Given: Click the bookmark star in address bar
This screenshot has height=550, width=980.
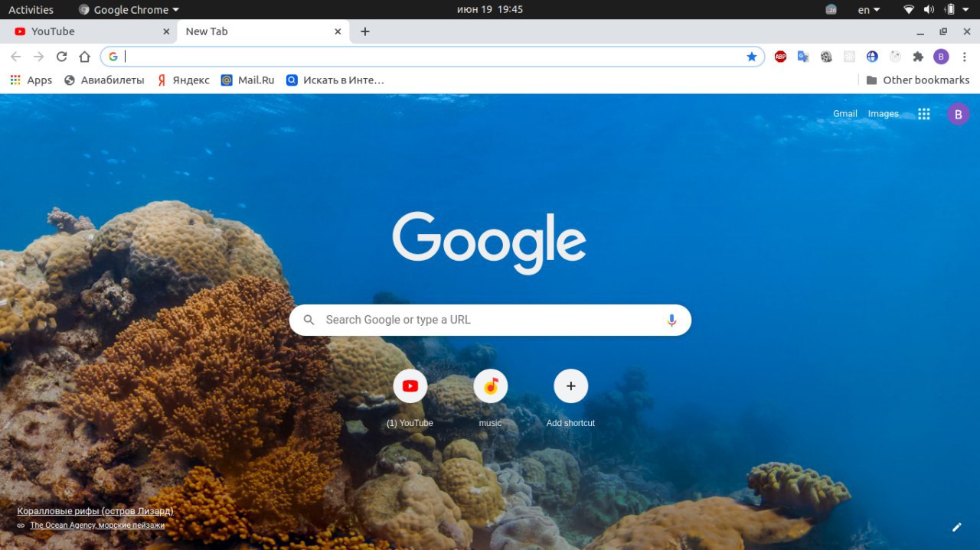Looking at the screenshot, I should coord(752,57).
